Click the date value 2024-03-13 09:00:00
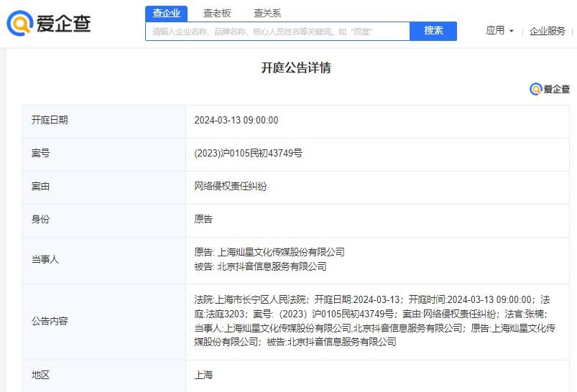Viewport: 577px width, 392px height. 236,120
